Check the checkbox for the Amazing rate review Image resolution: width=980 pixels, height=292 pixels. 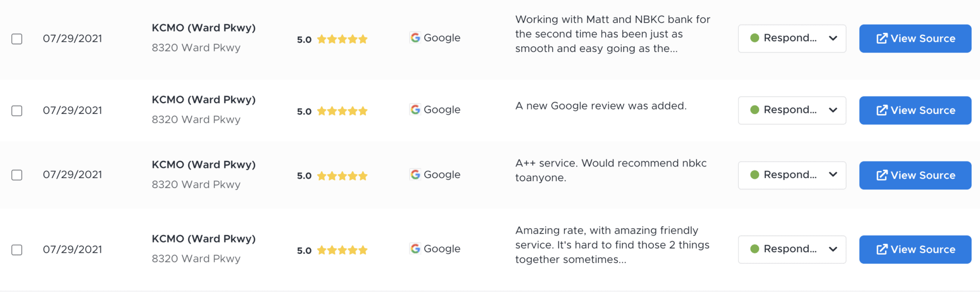(16, 249)
